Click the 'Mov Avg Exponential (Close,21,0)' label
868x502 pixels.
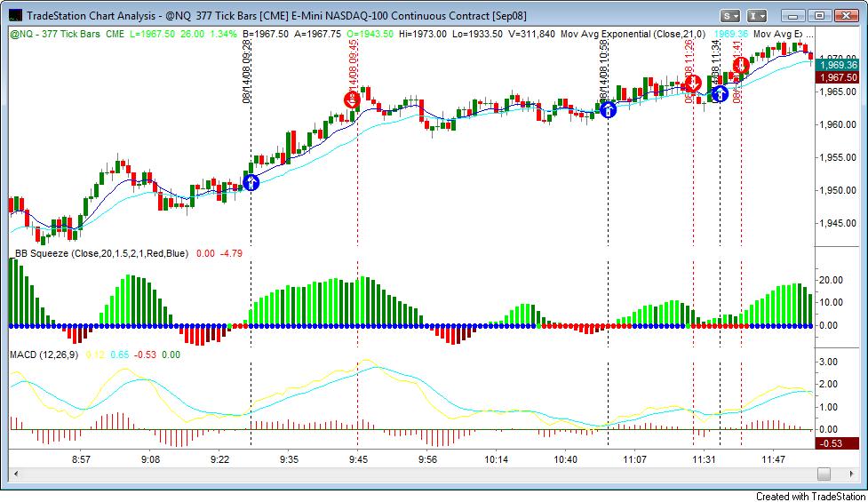point(633,34)
